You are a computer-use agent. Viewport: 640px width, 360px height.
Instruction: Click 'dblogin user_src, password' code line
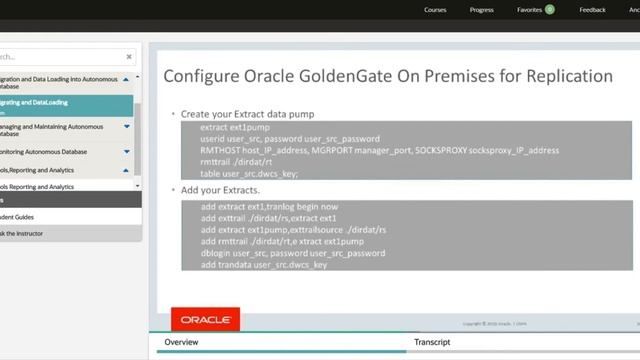[x=293, y=253]
